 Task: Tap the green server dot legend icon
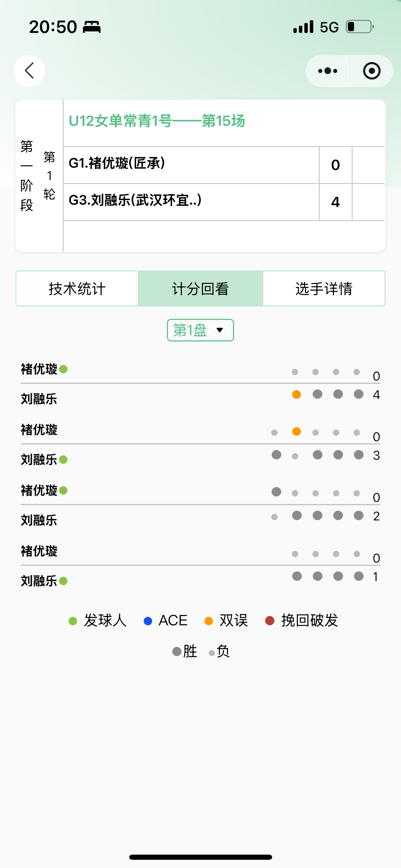(73, 621)
